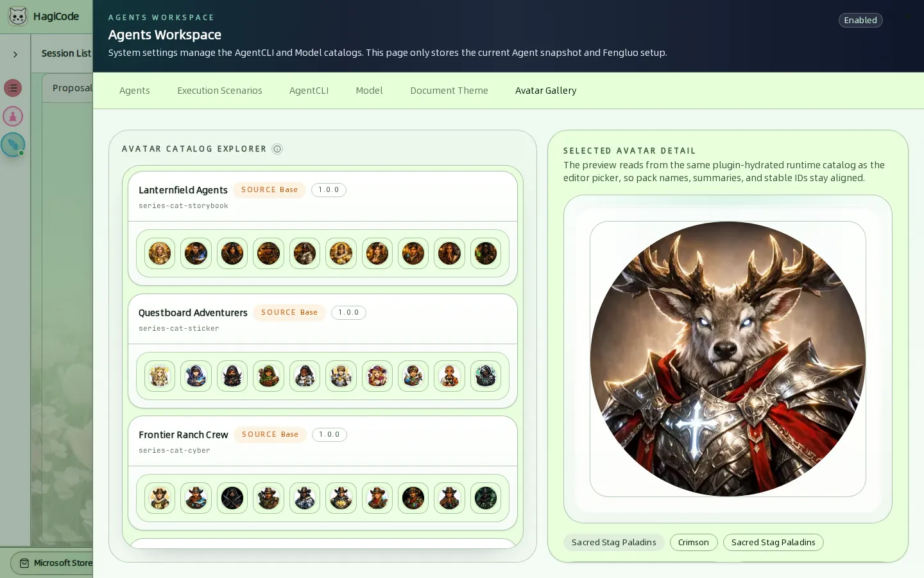Choose the black masked third Frontier Ranch avatar
This screenshot has width=924, height=578.
coord(232,498)
